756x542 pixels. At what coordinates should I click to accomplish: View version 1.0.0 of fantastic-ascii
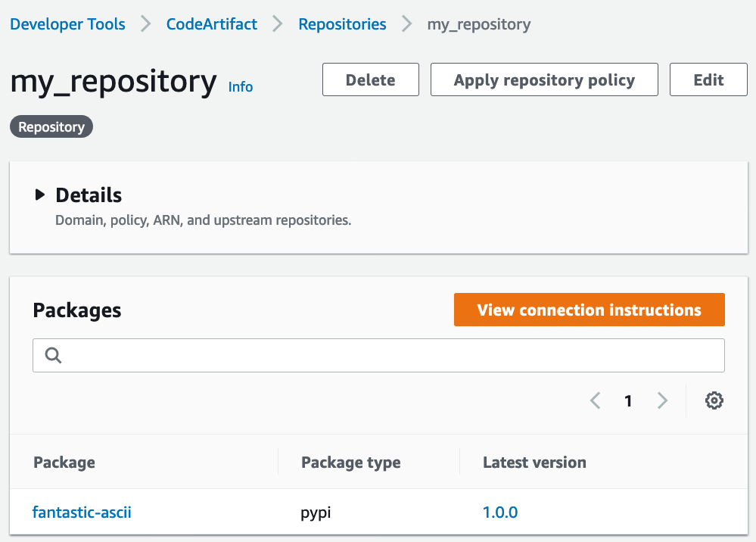500,512
